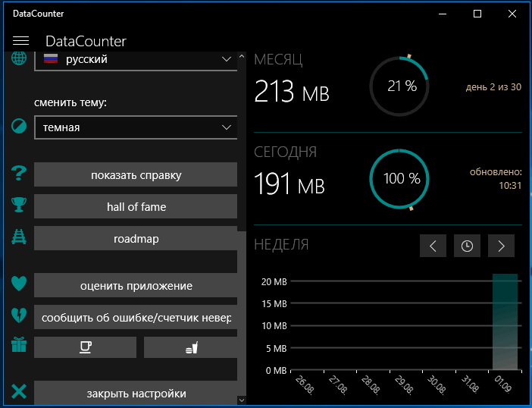Image resolution: width=532 pixels, height=408 pixels.
Task: Click the broken heart icon
Action: coord(19,315)
